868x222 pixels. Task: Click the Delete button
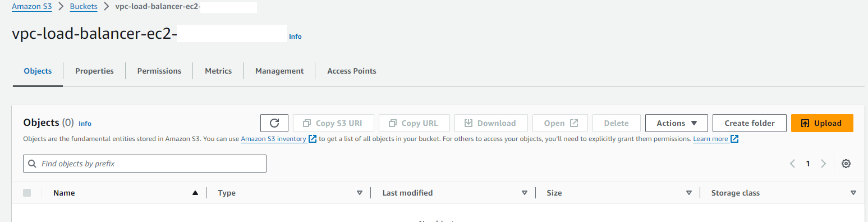(x=617, y=123)
